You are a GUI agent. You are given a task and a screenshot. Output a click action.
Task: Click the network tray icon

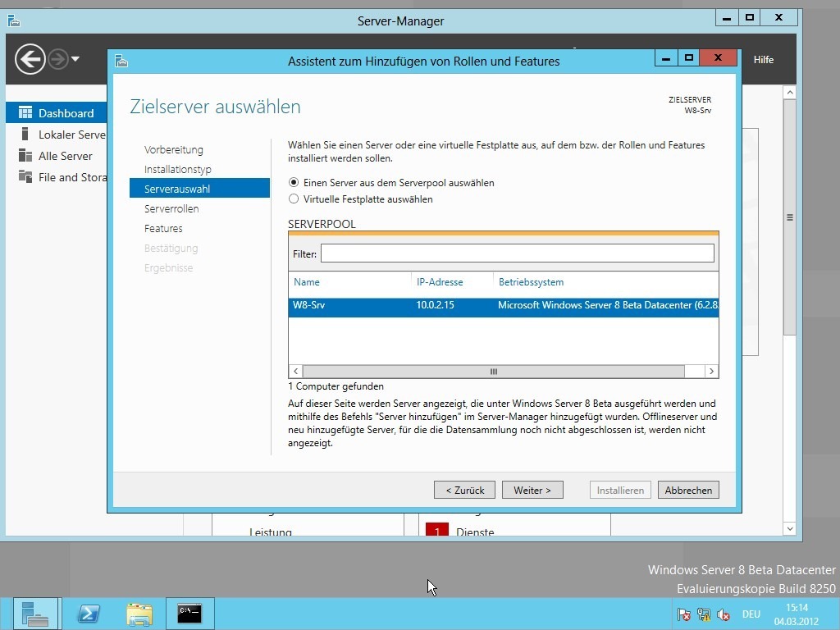703,614
